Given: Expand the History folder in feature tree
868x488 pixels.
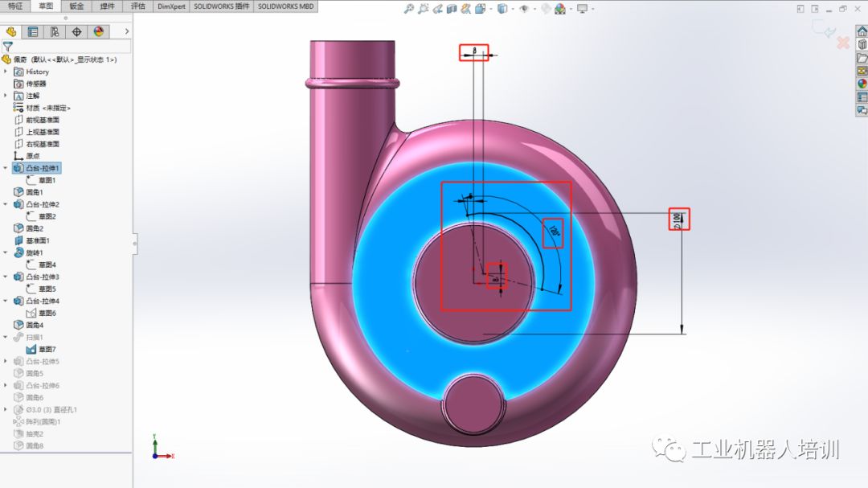Looking at the screenshot, I should (x=6, y=72).
